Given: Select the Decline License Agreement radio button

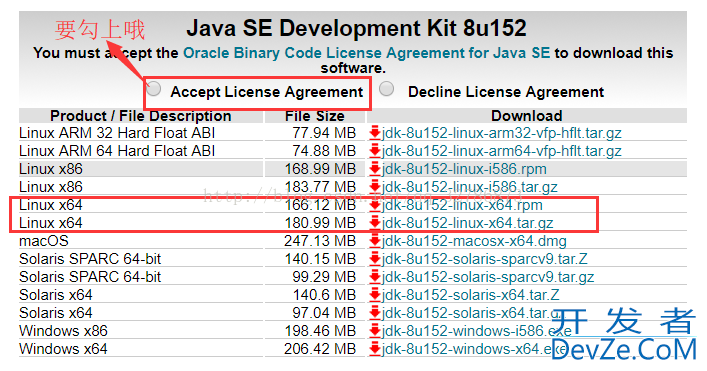Looking at the screenshot, I should click(386, 89).
